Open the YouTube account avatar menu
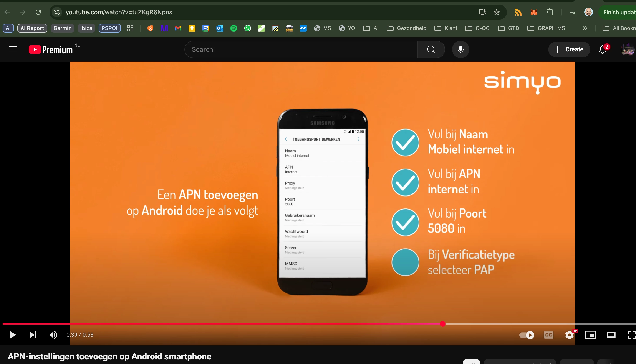Image resolution: width=636 pixels, height=364 pixels. (x=628, y=49)
